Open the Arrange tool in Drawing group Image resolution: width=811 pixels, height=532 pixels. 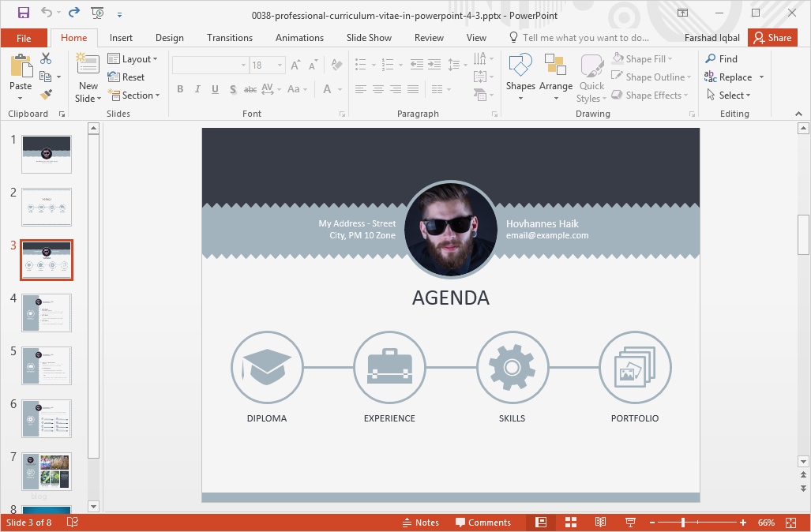coord(556,81)
